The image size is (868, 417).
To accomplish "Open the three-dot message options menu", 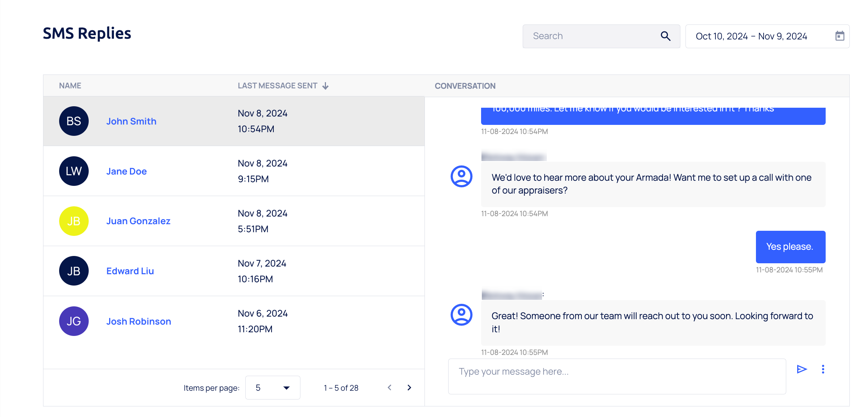I will point(823,369).
